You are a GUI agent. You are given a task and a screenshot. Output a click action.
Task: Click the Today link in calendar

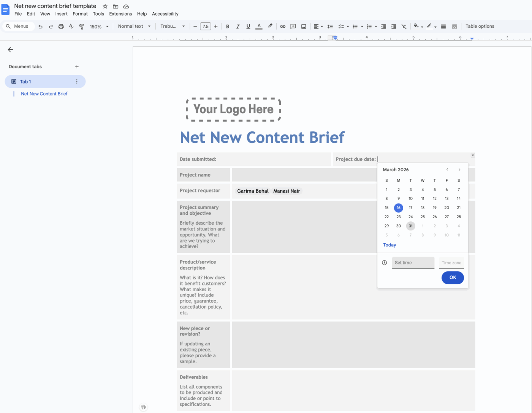tap(389, 245)
